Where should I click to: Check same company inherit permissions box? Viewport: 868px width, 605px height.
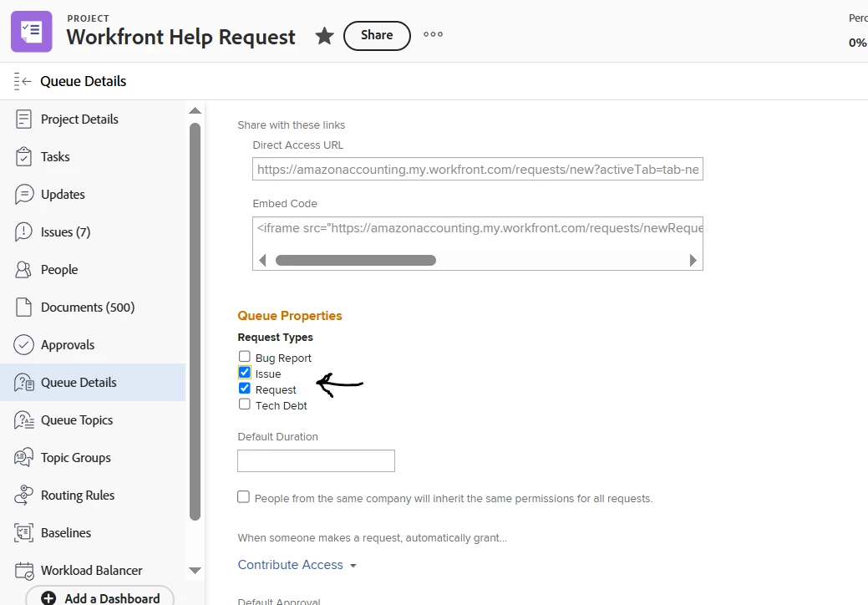coord(244,497)
